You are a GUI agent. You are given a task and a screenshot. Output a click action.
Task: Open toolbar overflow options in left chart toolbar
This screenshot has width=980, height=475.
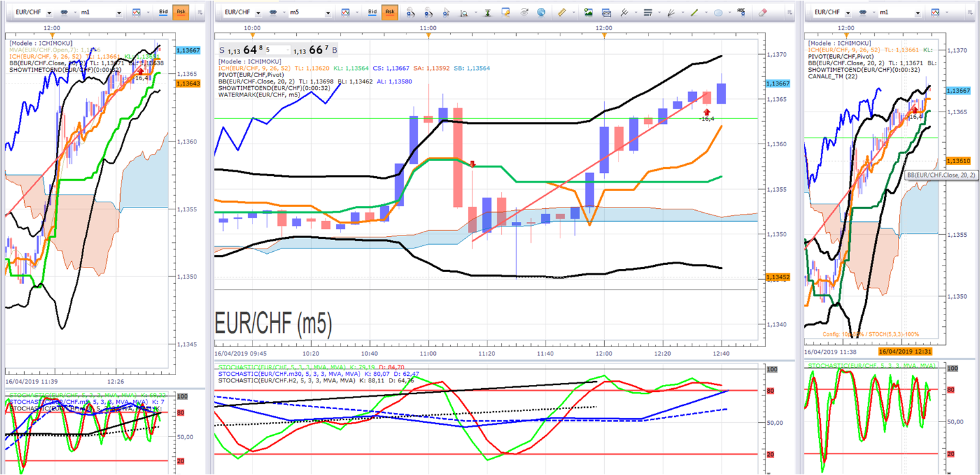200,12
